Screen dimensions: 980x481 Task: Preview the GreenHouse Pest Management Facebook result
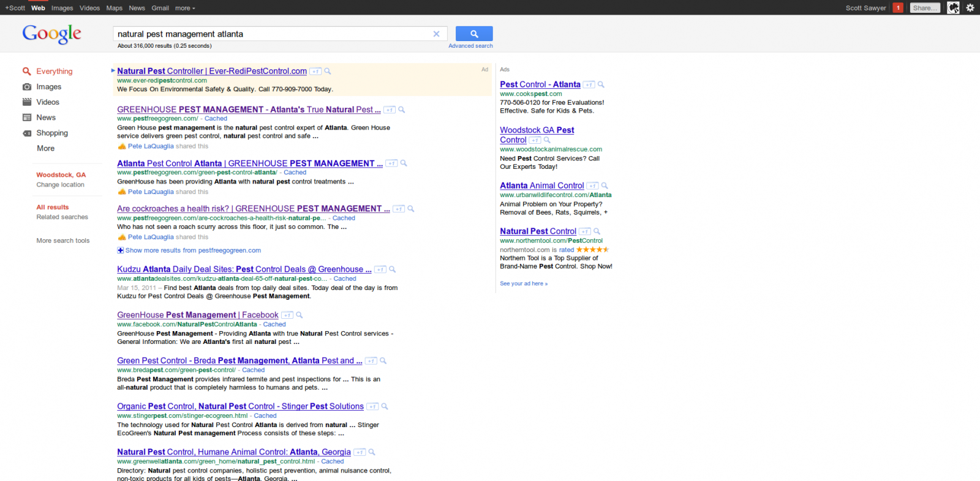(x=300, y=315)
